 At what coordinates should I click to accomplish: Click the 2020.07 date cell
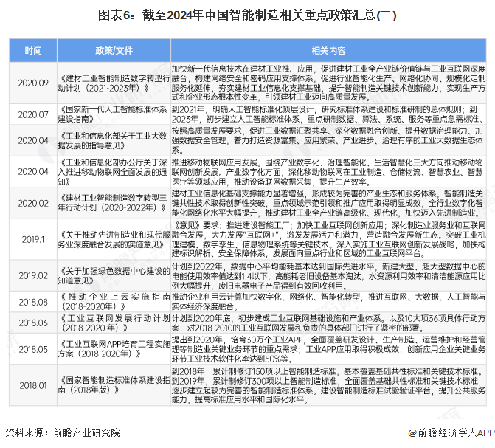point(32,114)
